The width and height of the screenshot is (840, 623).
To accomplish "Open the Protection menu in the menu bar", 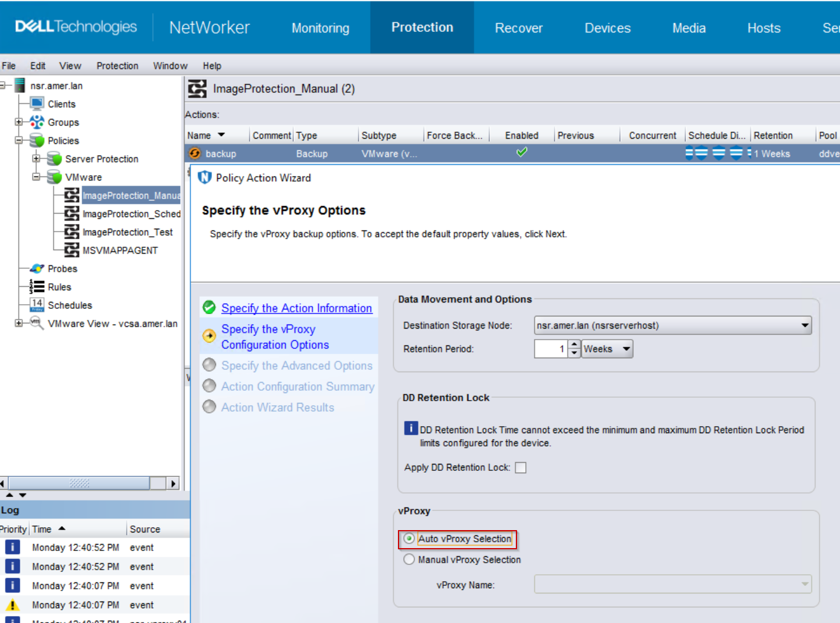I will point(117,66).
